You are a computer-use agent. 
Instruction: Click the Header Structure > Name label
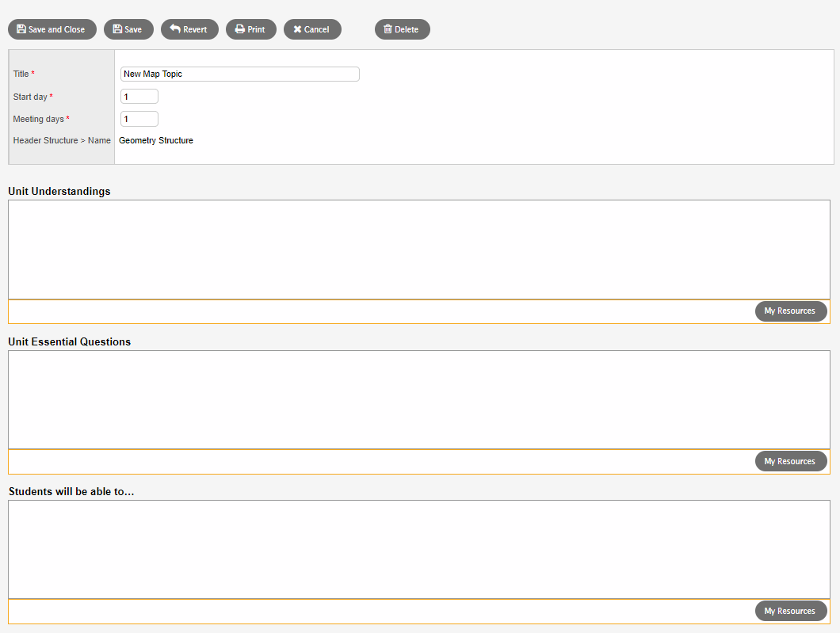point(62,140)
